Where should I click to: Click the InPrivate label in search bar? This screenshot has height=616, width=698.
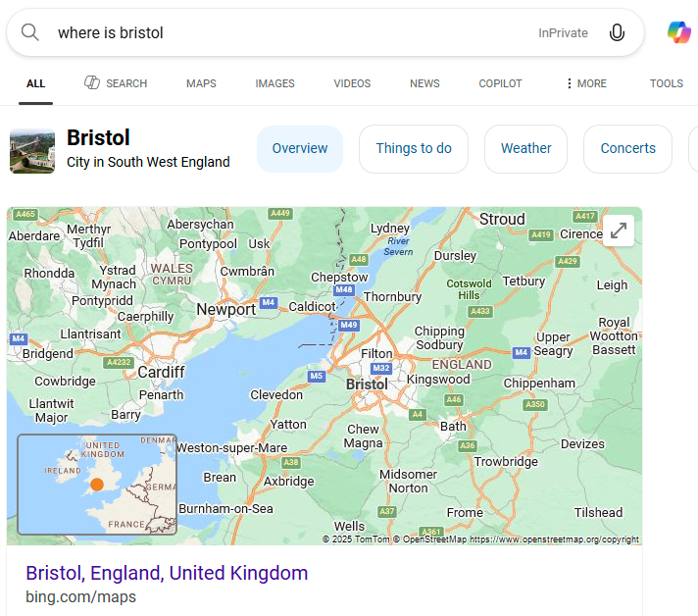(563, 33)
